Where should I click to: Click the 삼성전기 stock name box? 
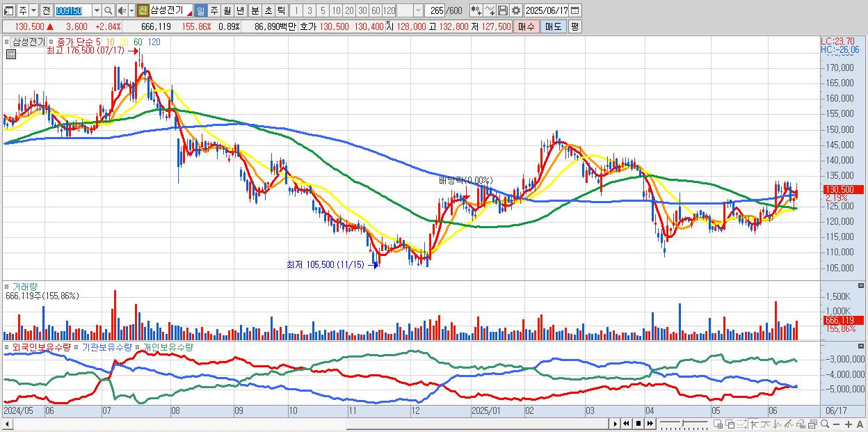click(x=171, y=10)
